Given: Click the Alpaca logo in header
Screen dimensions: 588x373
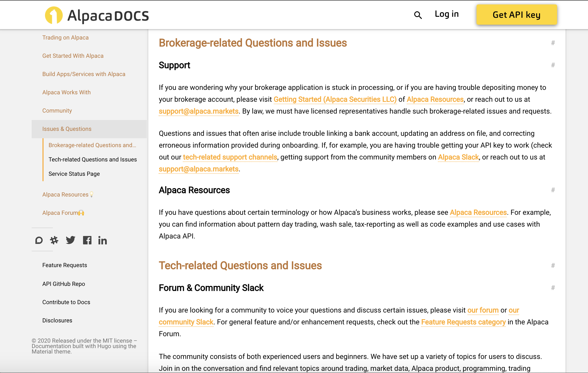Looking at the screenshot, I should pyautogui.click(x=97, y=15).
